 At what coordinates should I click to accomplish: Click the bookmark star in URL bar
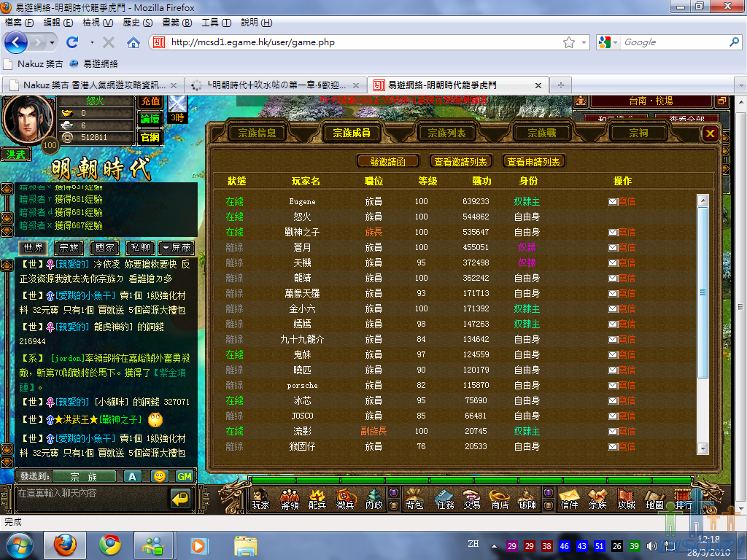point(568,42)
